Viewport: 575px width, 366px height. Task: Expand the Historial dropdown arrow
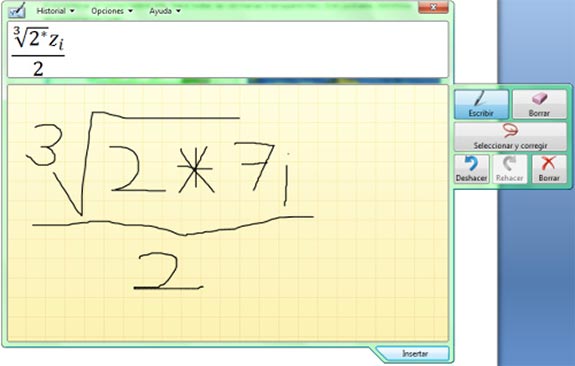click(x=72, y=11)
